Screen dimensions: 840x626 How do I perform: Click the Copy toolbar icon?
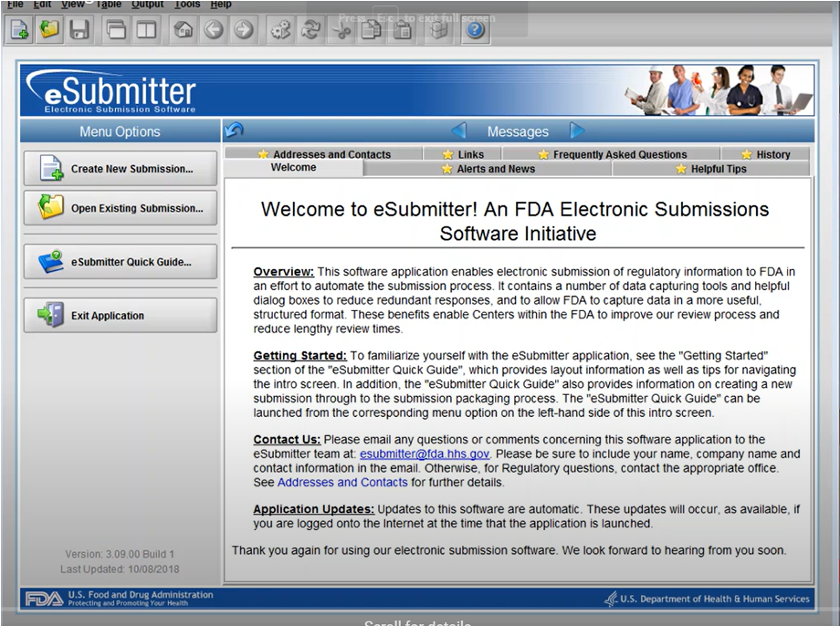tap(371, 29)
